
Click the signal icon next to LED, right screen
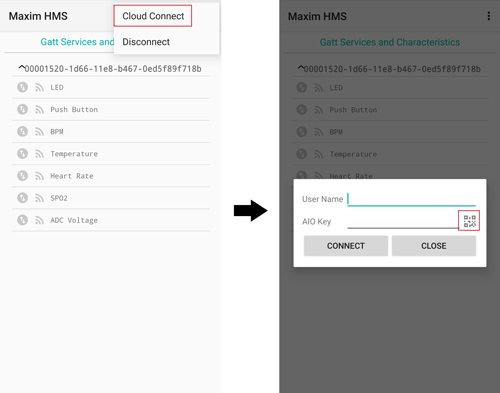coord(319,88)
